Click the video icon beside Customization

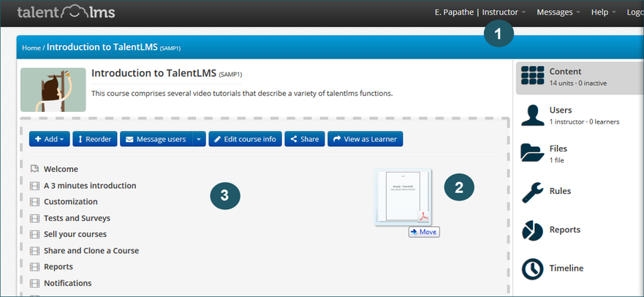[x=34, y=202]
